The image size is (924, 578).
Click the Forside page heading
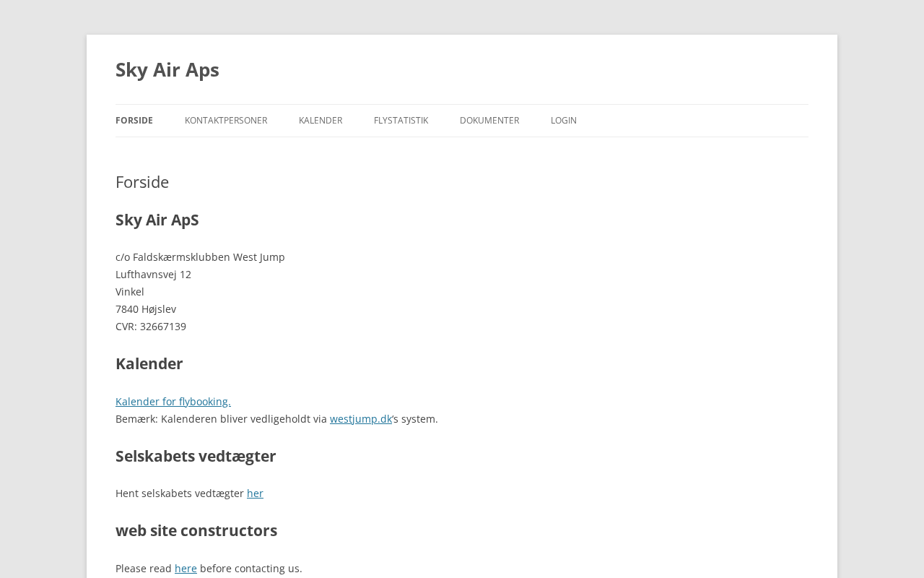pos(142,182)
